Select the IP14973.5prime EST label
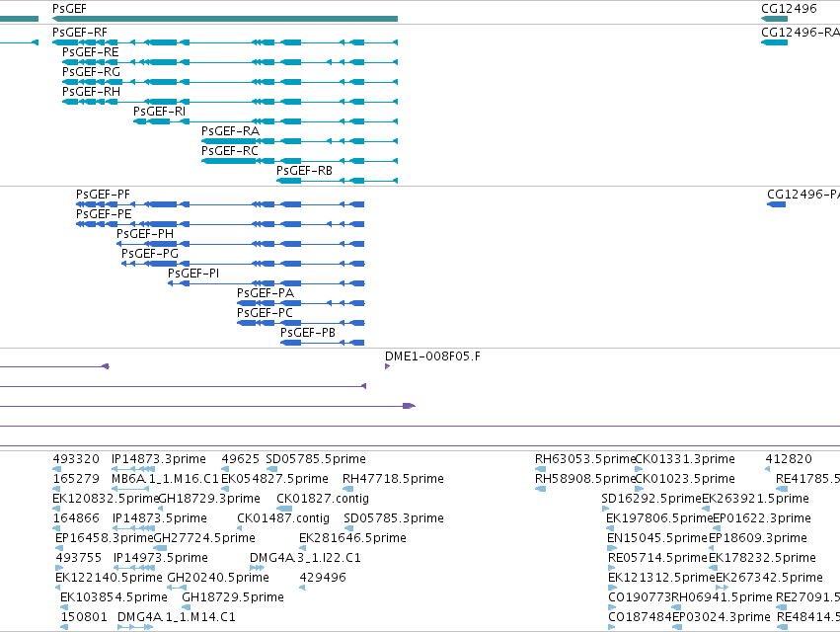The width and height of the screenshot is (840, 632). [161, 558]
